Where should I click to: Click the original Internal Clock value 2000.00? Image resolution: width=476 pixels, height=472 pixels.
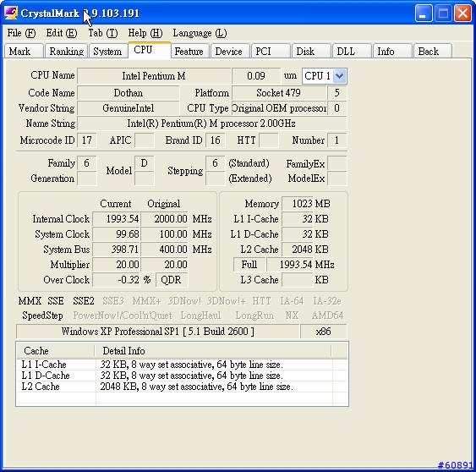click(x=164, y=219)
